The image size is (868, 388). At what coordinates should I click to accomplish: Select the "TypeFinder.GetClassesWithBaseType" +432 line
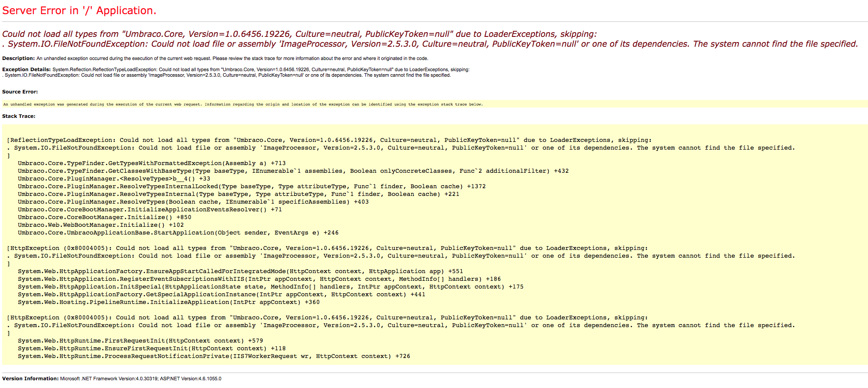click(x=293, y=171)
